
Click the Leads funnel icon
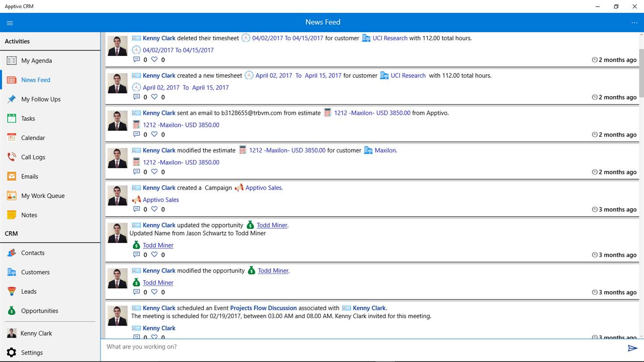tap(12, 291)
